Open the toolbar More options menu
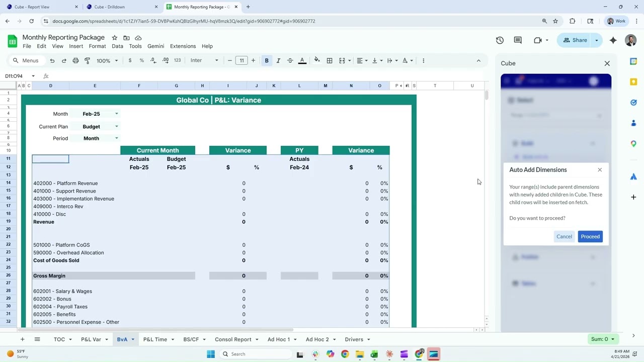644x362 pixels. (423, 60)
